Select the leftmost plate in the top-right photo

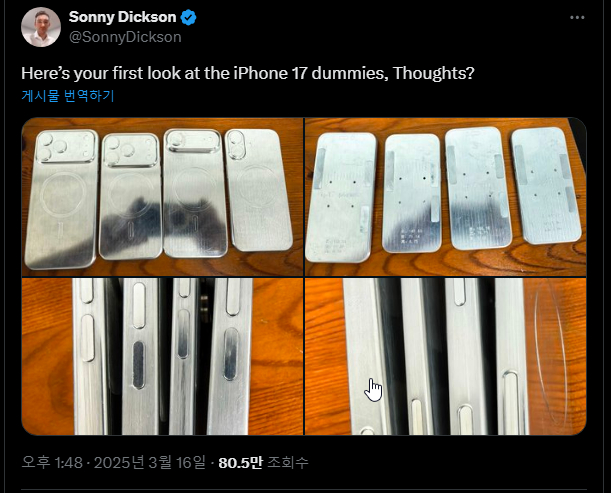[341, 198]
